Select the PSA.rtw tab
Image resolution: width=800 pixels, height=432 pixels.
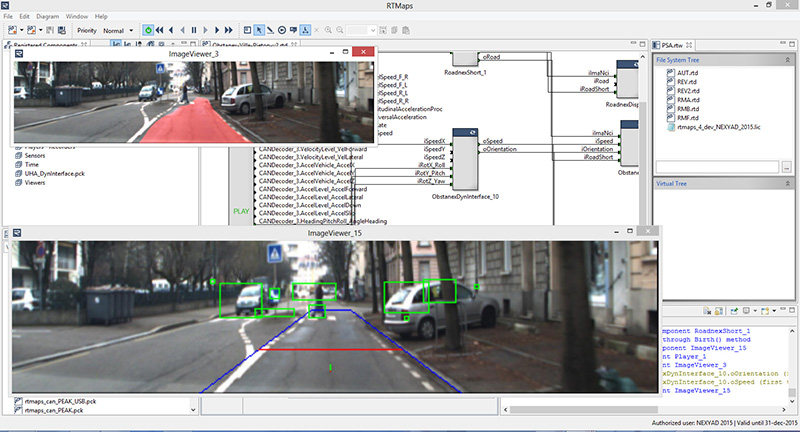[x=672, y=45]
